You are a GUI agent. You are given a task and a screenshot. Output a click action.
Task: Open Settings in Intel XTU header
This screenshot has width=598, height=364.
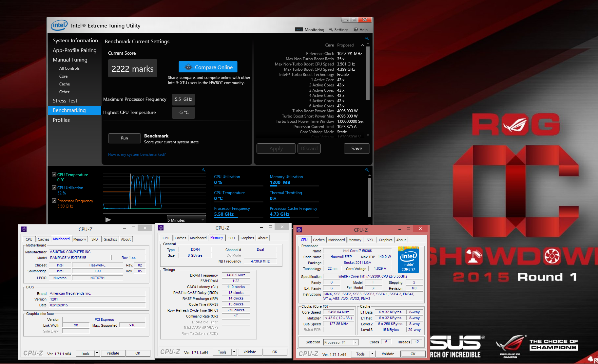[x=339, y=29]
